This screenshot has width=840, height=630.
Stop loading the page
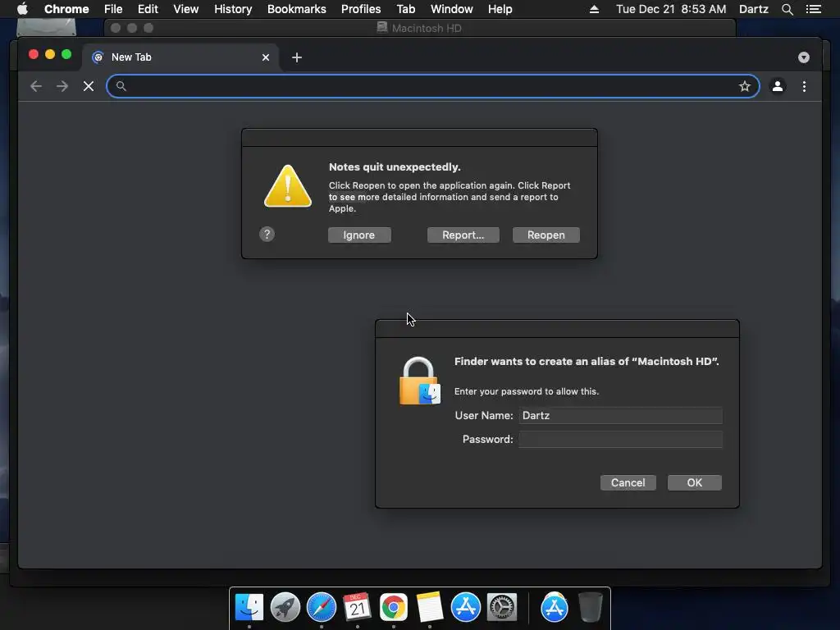tap(89, 86)
